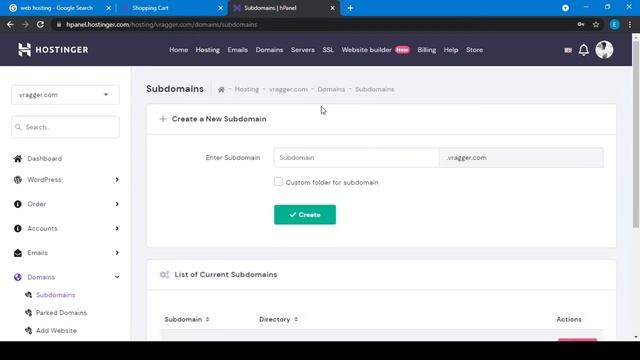Close the Shopping Cart tab
640x360 pixels.
pos(220,8)
